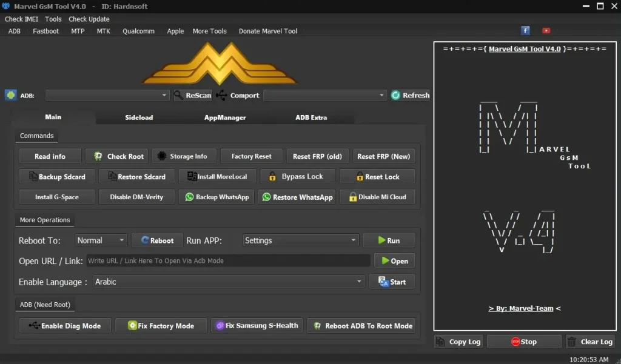Click Reset FRP (New) button

[x=383, y=156]
